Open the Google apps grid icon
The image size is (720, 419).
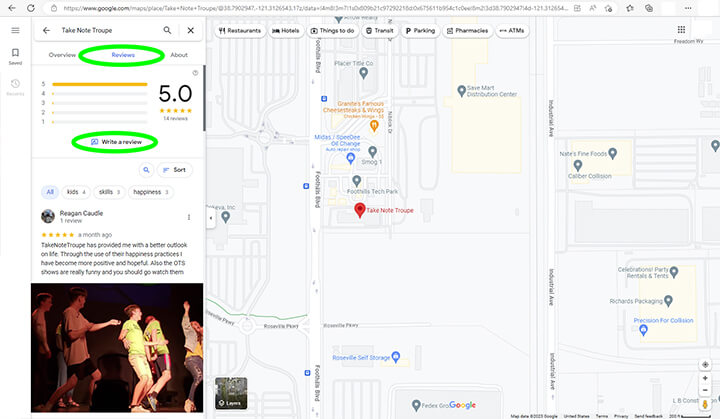[681, 30]
